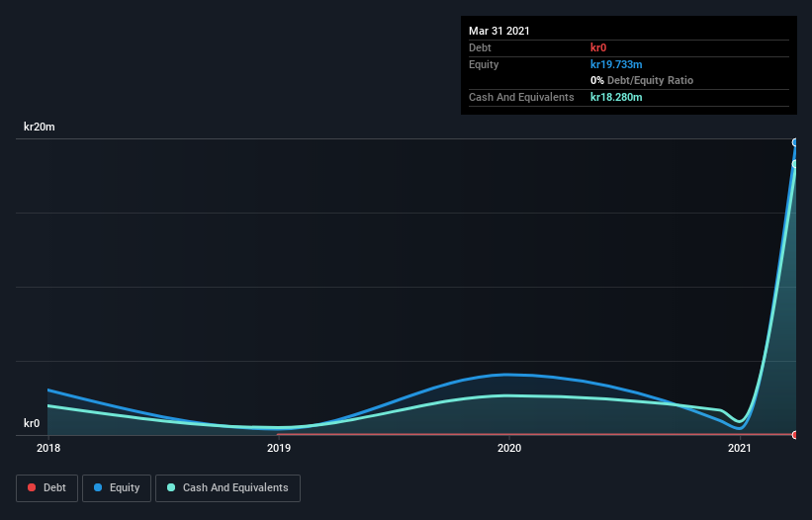Toggle the Debt legend button
Viewport: 812px width, 520px height.
click(x=47, y=488)
